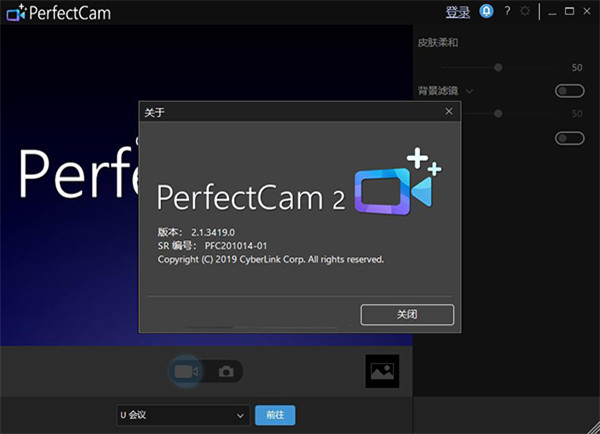Click the 关于 dialog title
Viewport: 600px width, 434px height.
click(155, 113)
